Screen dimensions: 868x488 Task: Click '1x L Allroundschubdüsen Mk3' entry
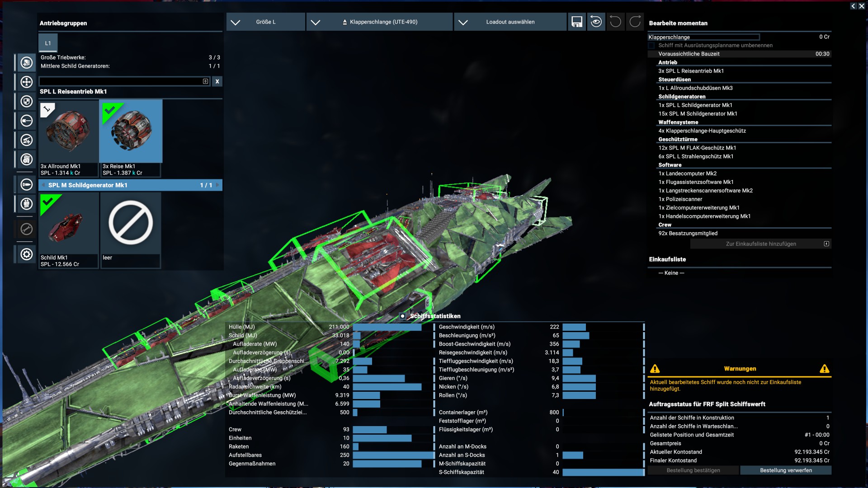[695, 88]
